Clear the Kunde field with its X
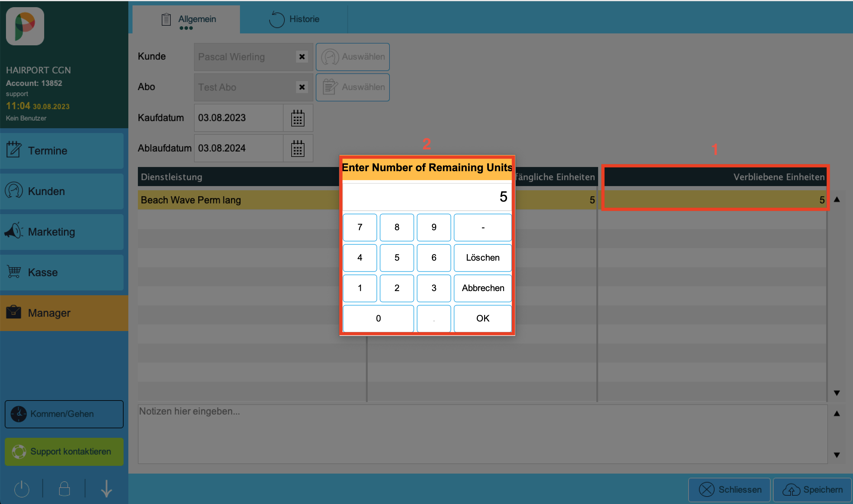The height and width of the screenshot is (504, 853). tap(302, 57)
